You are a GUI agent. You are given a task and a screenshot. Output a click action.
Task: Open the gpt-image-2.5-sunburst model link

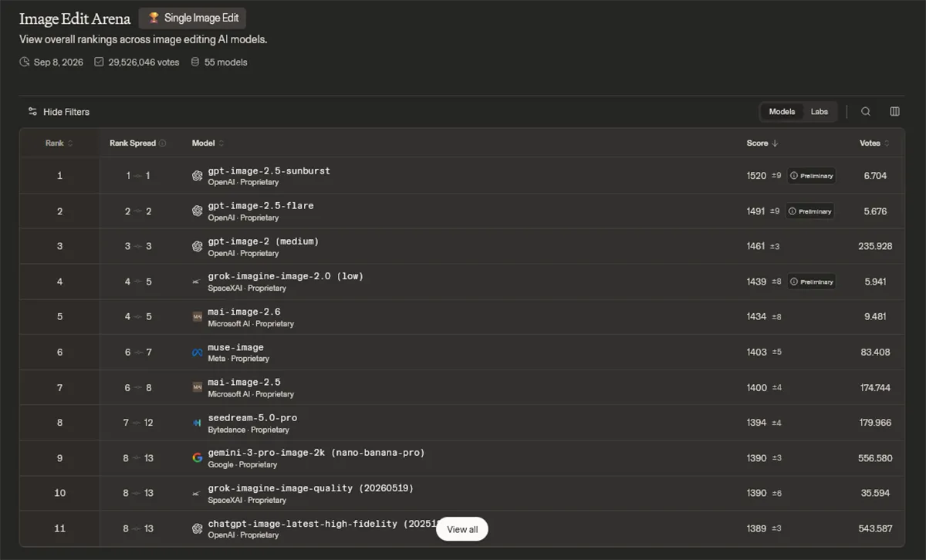click(x=269, y=170)
